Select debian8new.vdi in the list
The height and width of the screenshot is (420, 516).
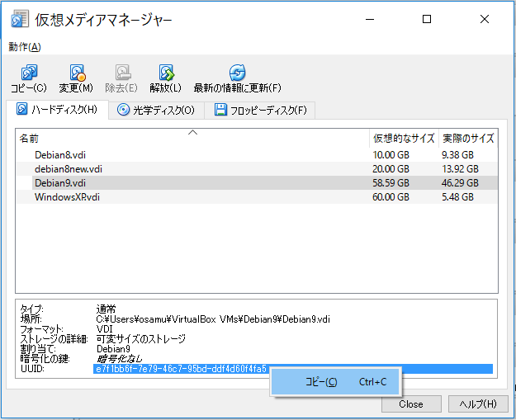68,168
